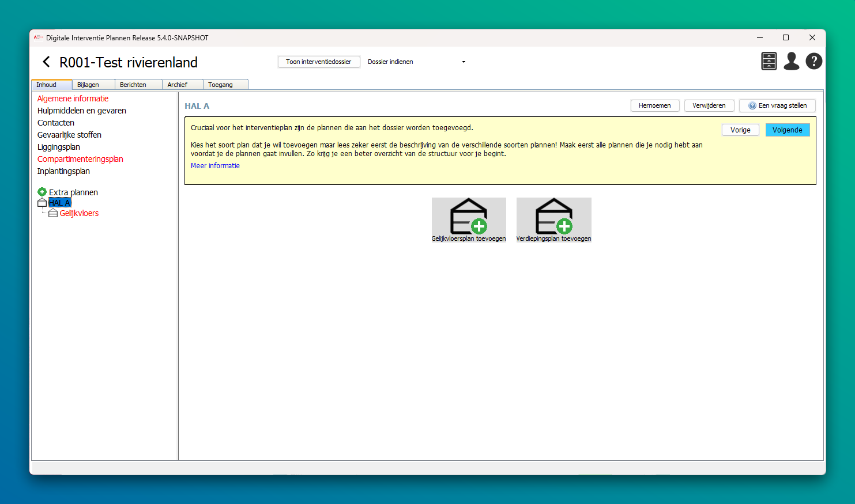Click the app icon in the title bar
This screenshot has height=504, width=855.
tap(39, 38)
